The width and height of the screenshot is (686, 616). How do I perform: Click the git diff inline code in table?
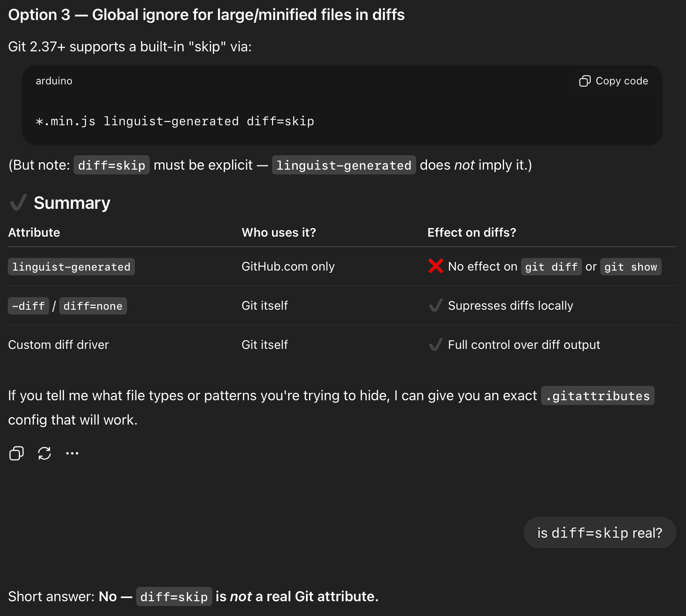[x=551, y=267]
